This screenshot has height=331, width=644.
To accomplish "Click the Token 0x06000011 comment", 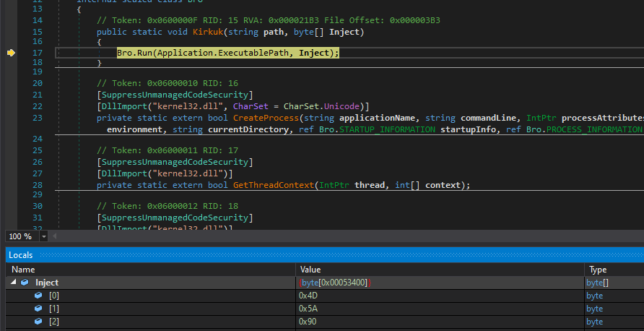I will 167,150.
